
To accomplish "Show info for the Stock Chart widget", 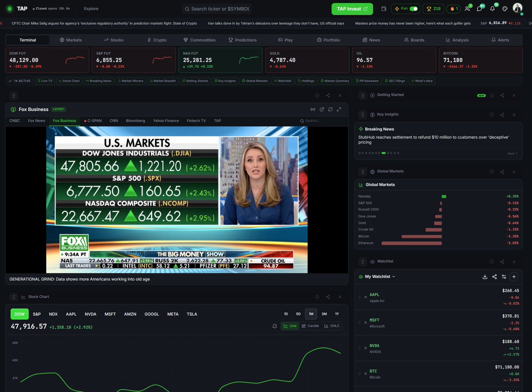I will (x=317, y=297).
